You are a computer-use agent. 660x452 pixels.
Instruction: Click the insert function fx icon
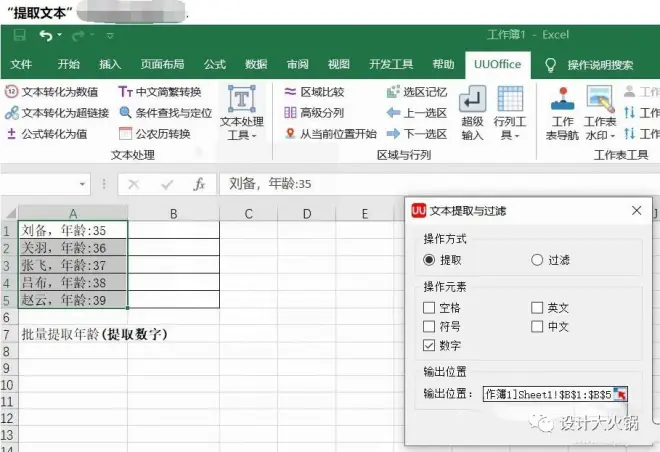[199, 184]
